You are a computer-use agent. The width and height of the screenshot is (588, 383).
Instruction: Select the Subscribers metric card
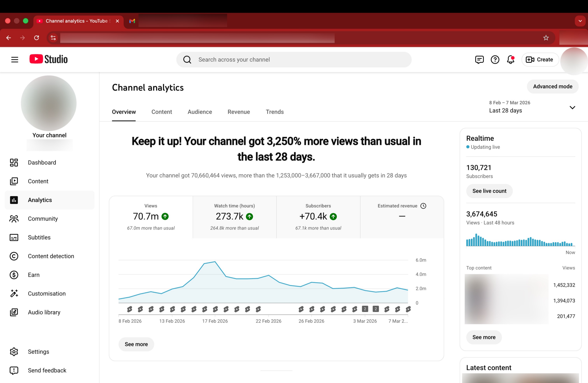click(318, 217)
